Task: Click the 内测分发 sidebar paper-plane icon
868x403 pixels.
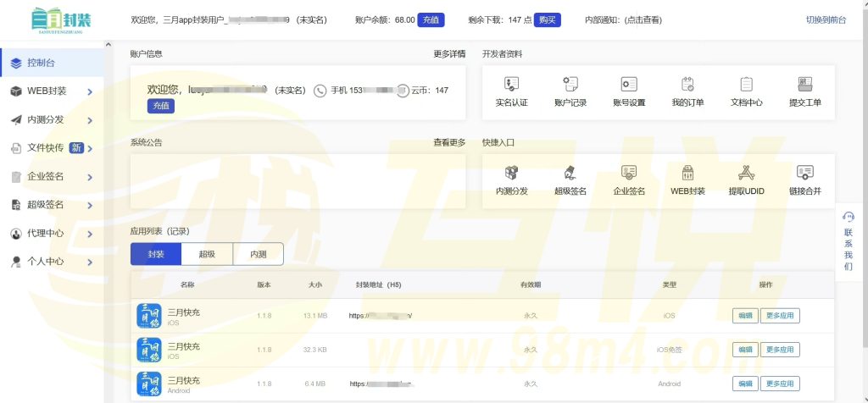Action: coord(16,120)
